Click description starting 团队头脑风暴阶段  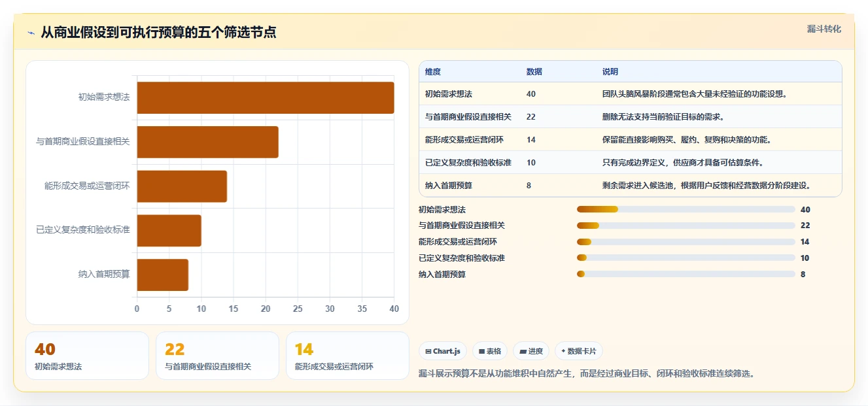(x=695, y=94)
